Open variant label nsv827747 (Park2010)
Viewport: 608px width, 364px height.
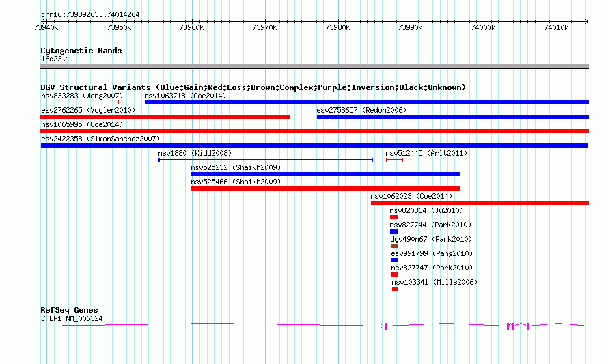click(x=432, y=268)
